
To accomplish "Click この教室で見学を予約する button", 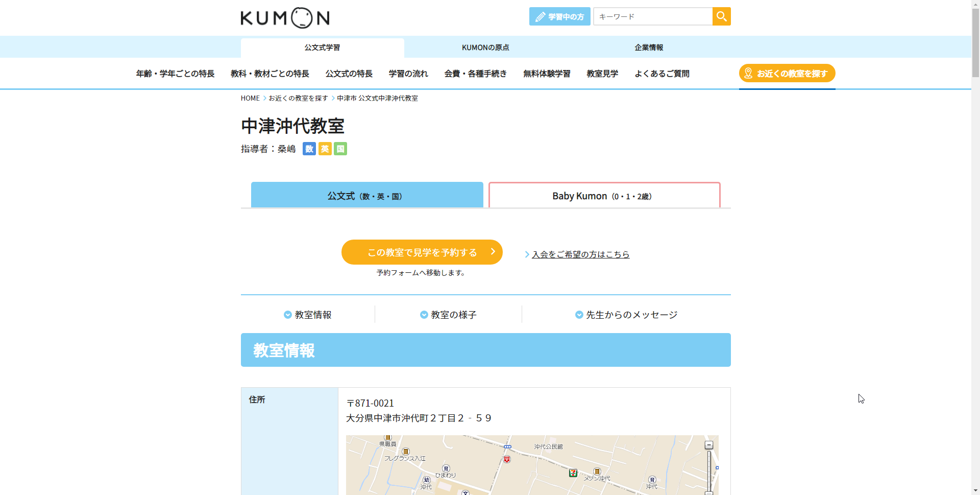I will pyautogui.click(x=422, y=252).
